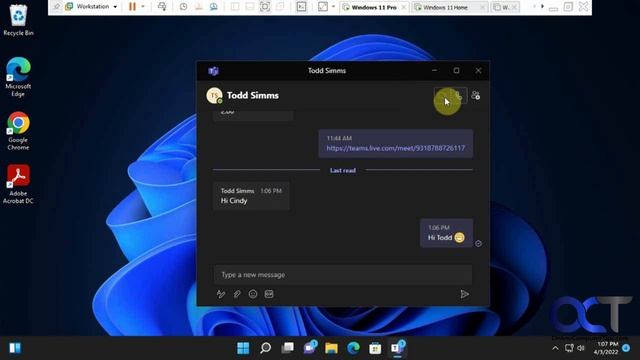The height and width of the screenshot is (360, 640).
Task: Open the teams.live.com meeting link
Action: pyautogui.click(x=396, y=148)
